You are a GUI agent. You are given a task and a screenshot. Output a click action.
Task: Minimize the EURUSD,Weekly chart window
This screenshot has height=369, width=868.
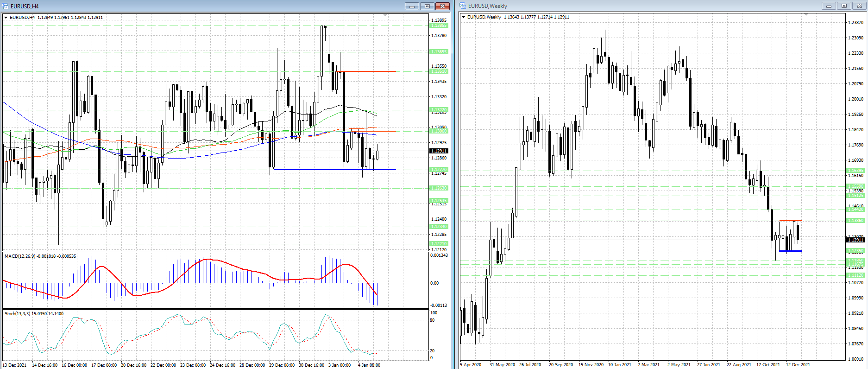tap(829, 6)
